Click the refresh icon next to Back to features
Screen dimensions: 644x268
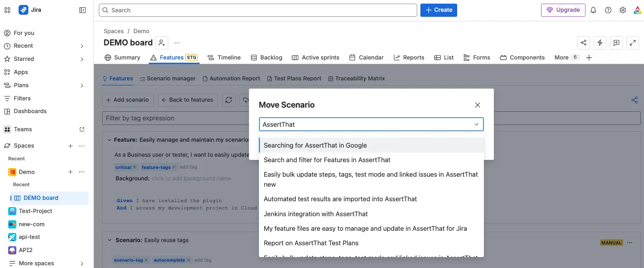pos(229,100)
